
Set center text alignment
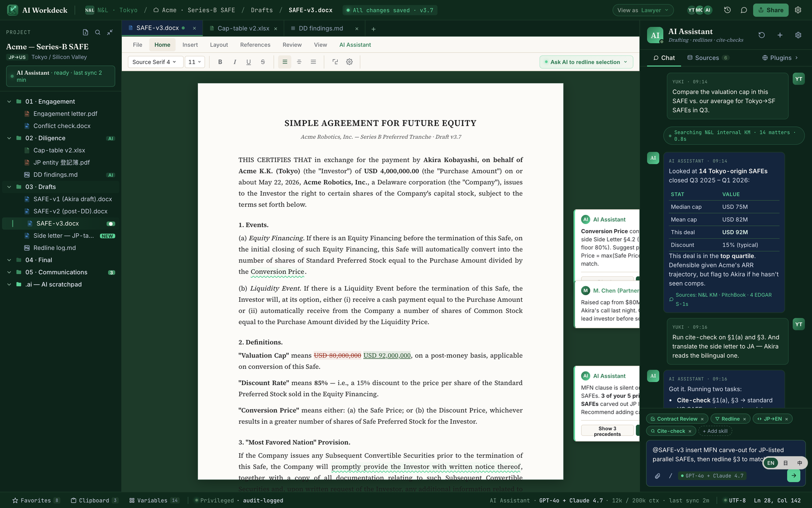tap(299, 62)
